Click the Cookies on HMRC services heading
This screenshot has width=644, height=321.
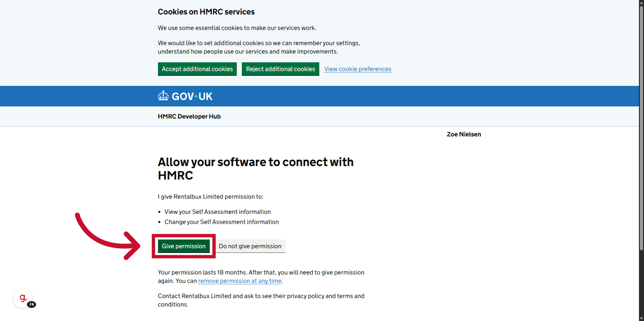point(206,12)
